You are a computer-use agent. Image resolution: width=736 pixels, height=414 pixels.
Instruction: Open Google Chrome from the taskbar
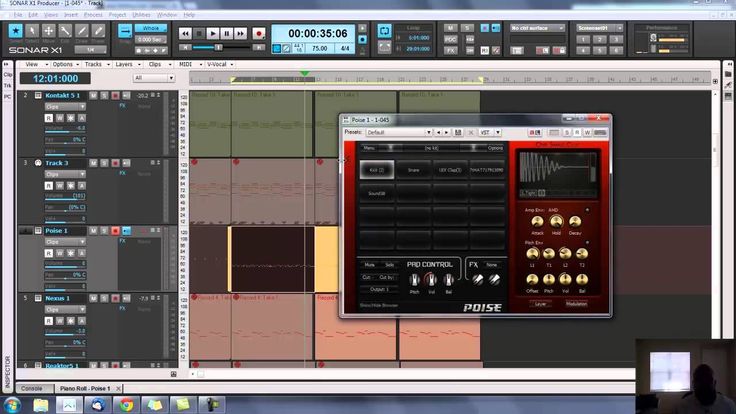coord(126,405)
